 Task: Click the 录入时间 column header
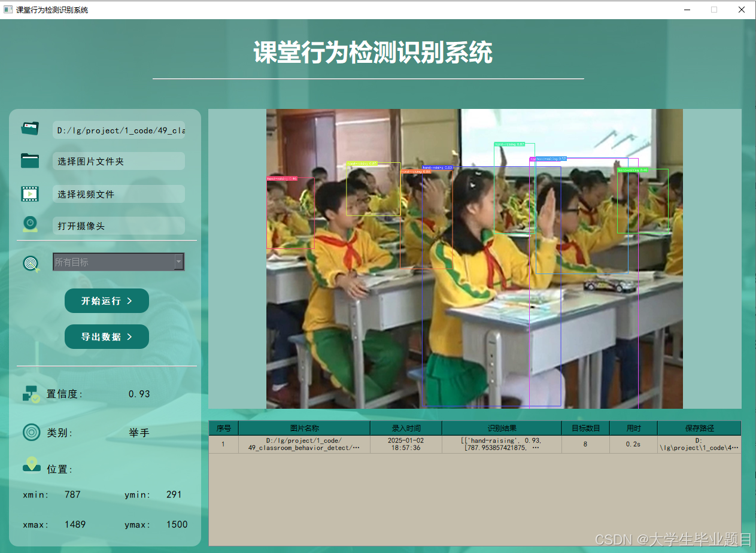click(x=406, y=428)
